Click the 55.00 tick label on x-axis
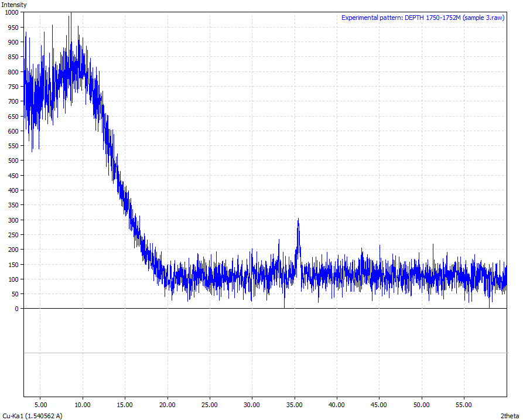 pyautogui.click(x=463, y=405)
